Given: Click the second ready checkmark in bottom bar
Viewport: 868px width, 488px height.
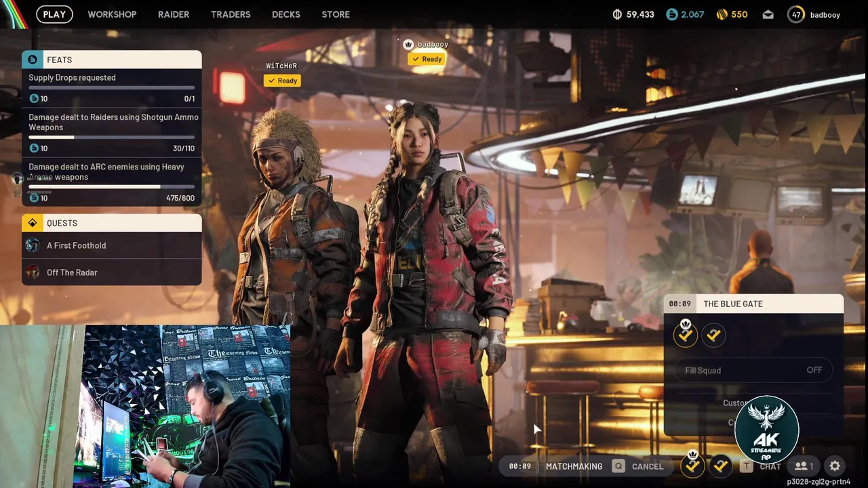Looking at the screenshot, I should pos(721,466).
